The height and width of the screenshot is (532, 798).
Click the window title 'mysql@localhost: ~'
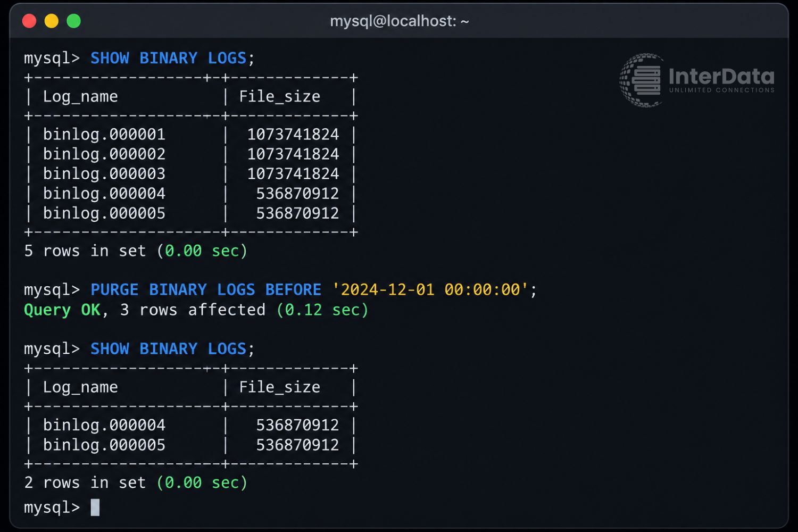[x=399, y=21]
